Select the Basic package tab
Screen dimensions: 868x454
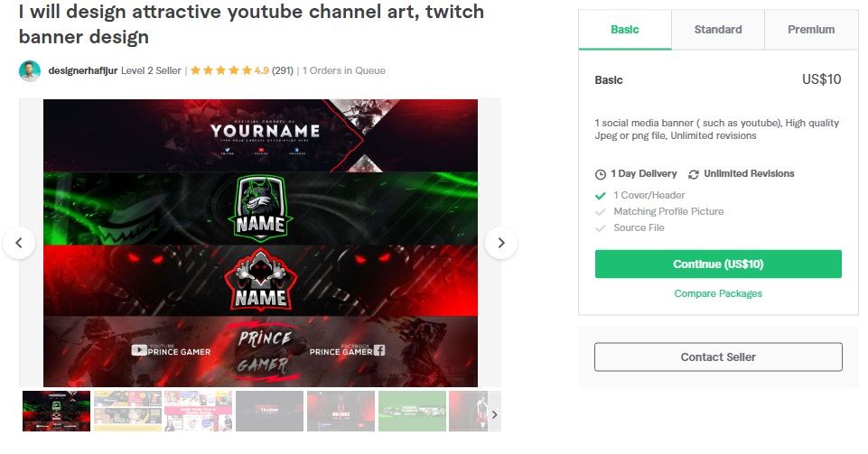[625, 30]
